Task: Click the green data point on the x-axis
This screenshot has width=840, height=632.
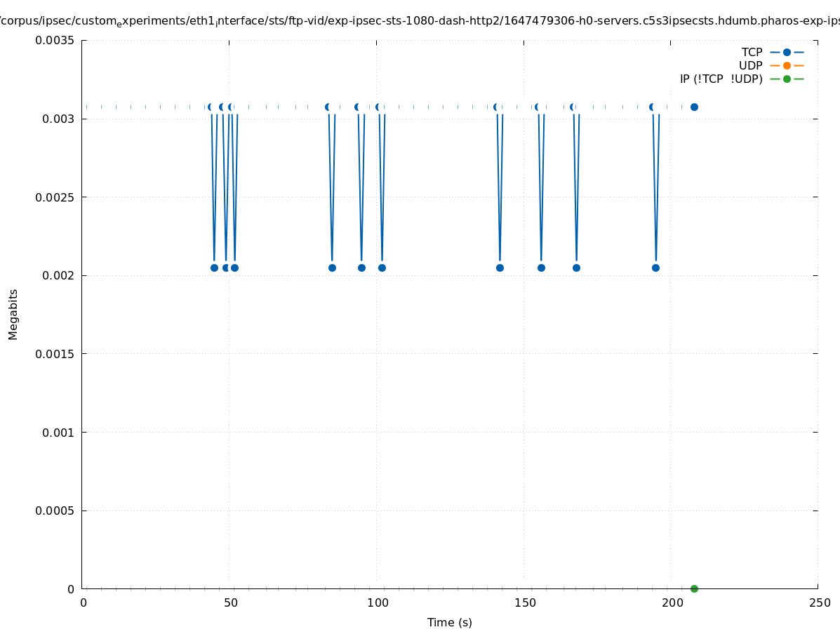Action: tap(694, 588)
